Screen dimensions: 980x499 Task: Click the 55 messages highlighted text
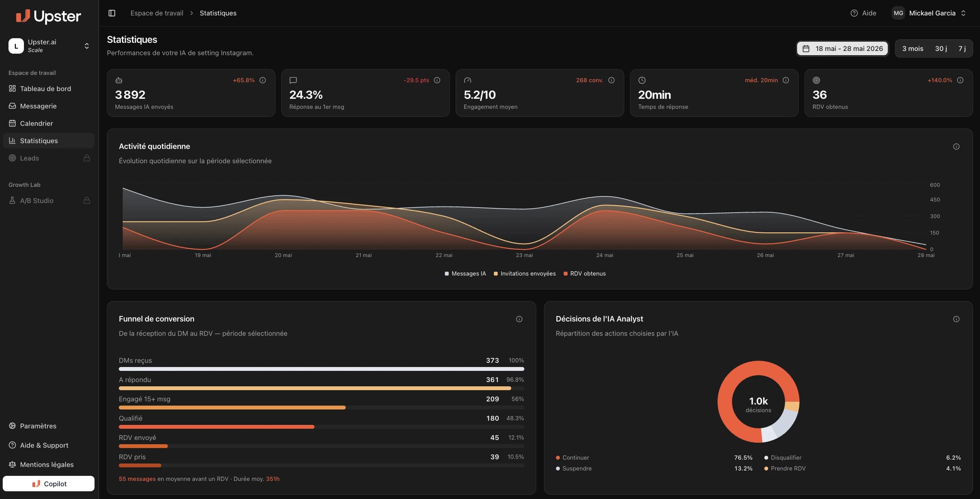click(x=137, y=479)
